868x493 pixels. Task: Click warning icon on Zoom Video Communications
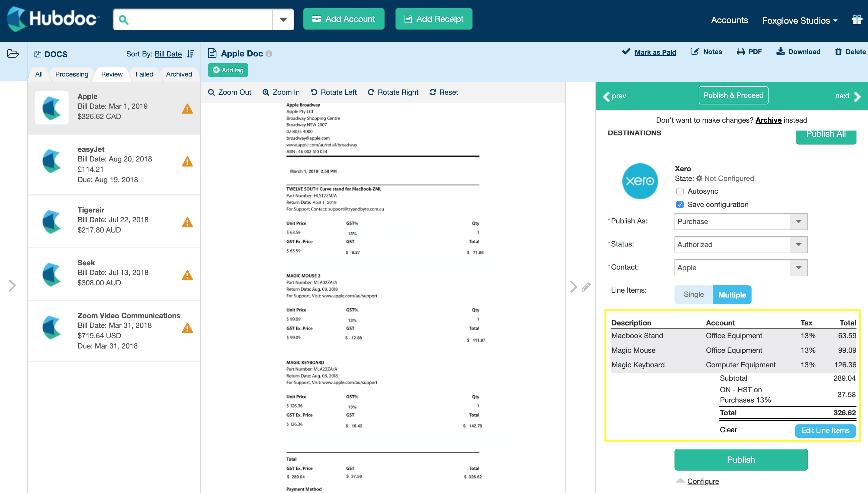(x=187, y=328)
